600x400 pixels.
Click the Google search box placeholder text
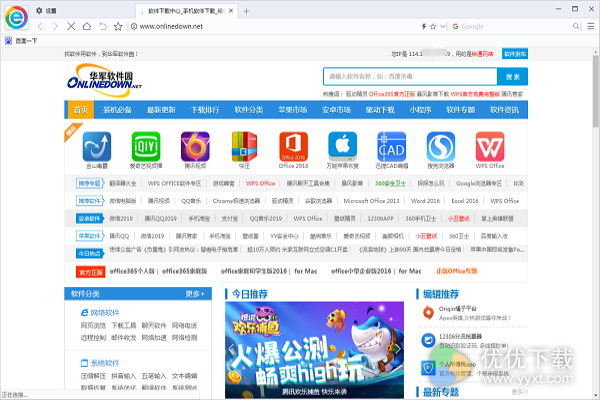tap(473, 26)
